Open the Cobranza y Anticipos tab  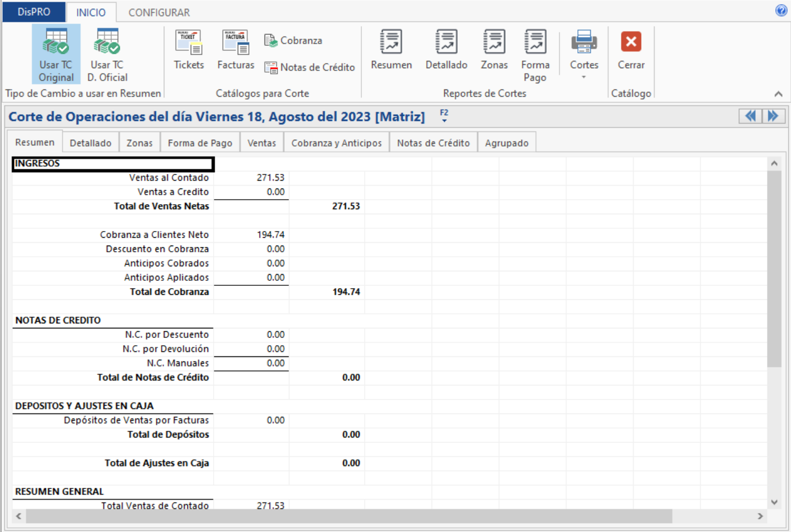(x=336, y=143)
